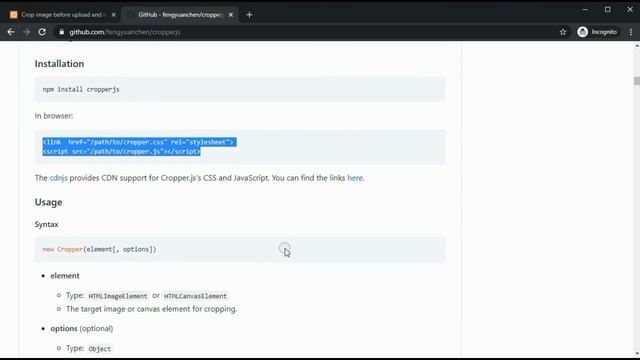Screen dimensions: 640x360
Task: Open the cdnjs link
Action: click(58, 178)
